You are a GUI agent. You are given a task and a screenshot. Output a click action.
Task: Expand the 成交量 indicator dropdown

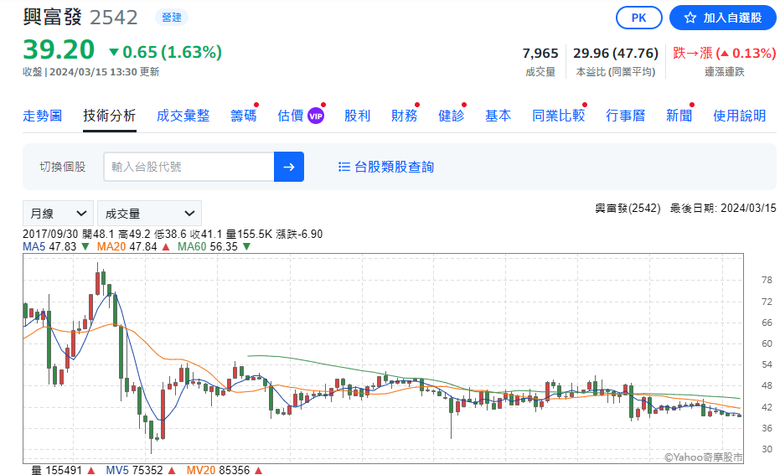point(149,214)
